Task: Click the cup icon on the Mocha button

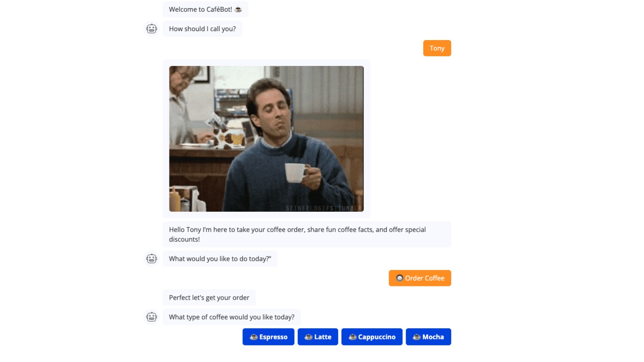Action: click(x=417, y=337)
